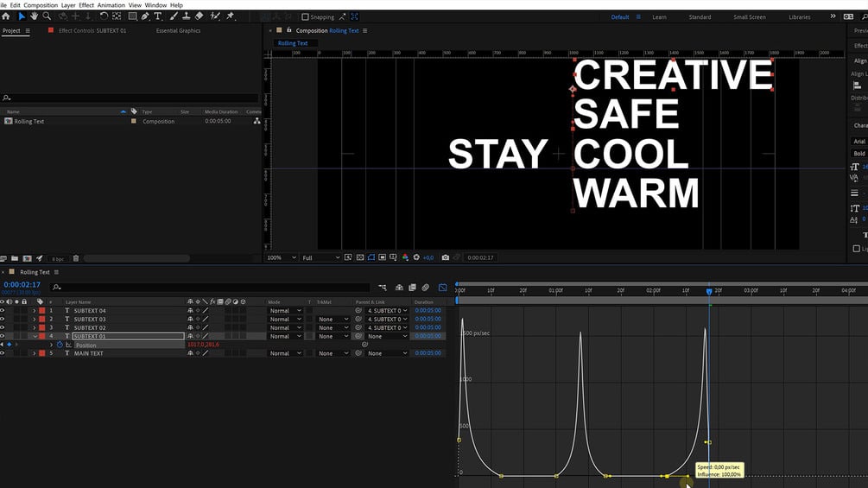This screenshot has height=488, width=868.
Task: Open the composition mini-flowchart icon in timeline
Action: [383, 287]
